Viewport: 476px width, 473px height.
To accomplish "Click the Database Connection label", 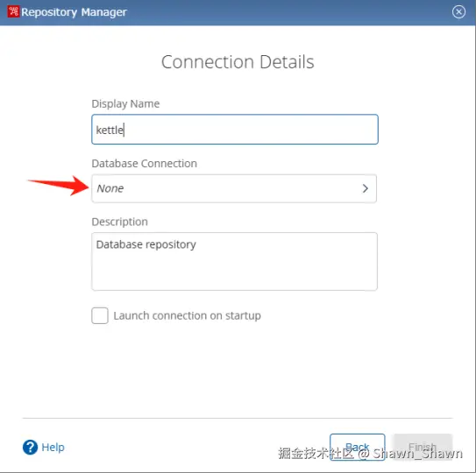I will 144,164.
